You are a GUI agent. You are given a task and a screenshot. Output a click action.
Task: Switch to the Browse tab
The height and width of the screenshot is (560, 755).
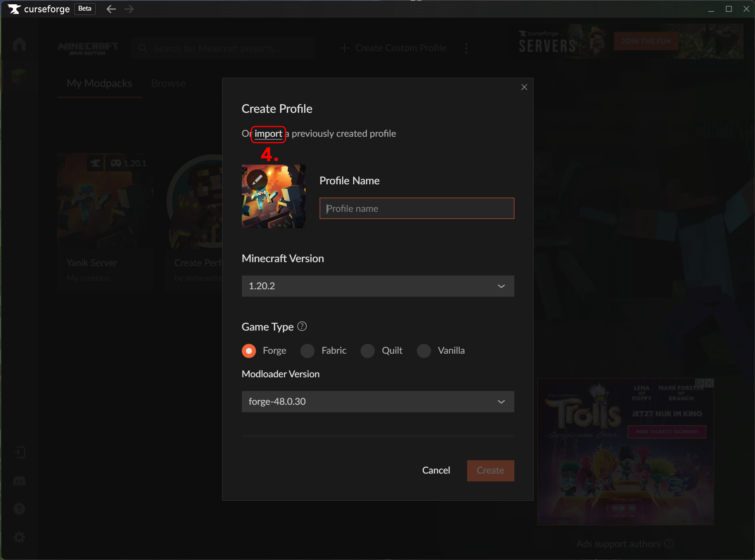(x=168, y=83)
